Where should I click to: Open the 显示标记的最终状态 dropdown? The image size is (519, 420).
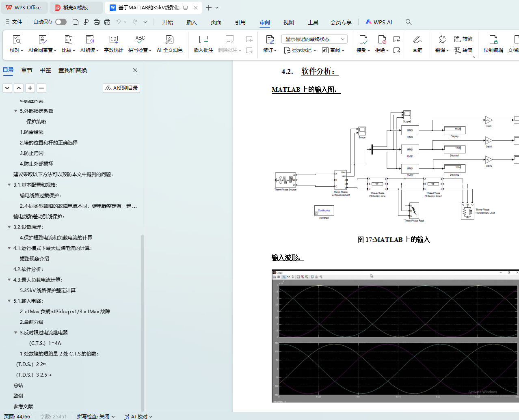[x=314, y=39]
